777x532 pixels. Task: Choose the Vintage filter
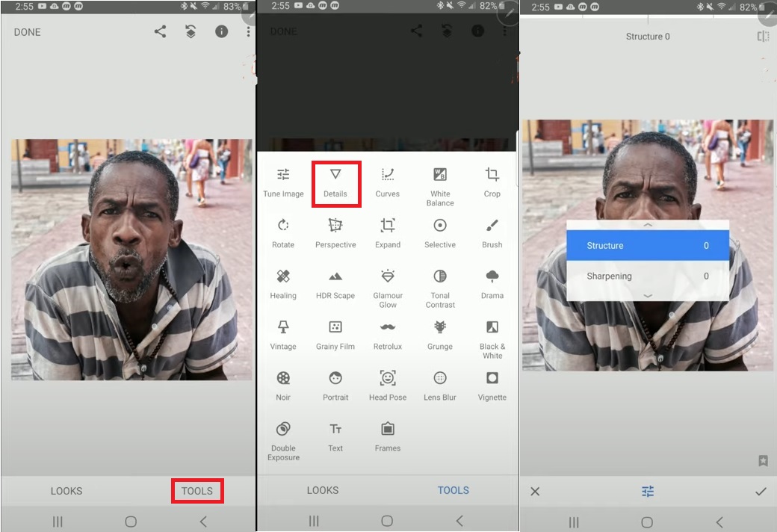[283, 335]
